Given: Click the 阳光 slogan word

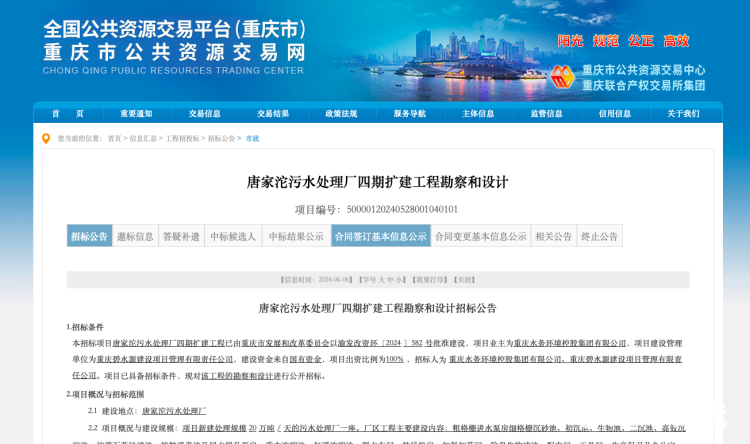Looking at the screenshot, I should [570, 41].
